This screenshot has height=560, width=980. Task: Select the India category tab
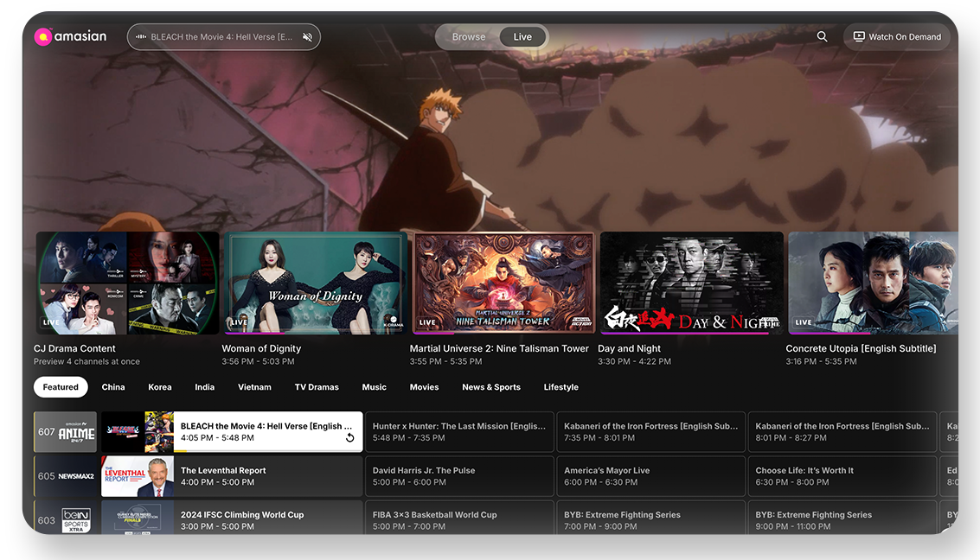click(x=204, y=387)
